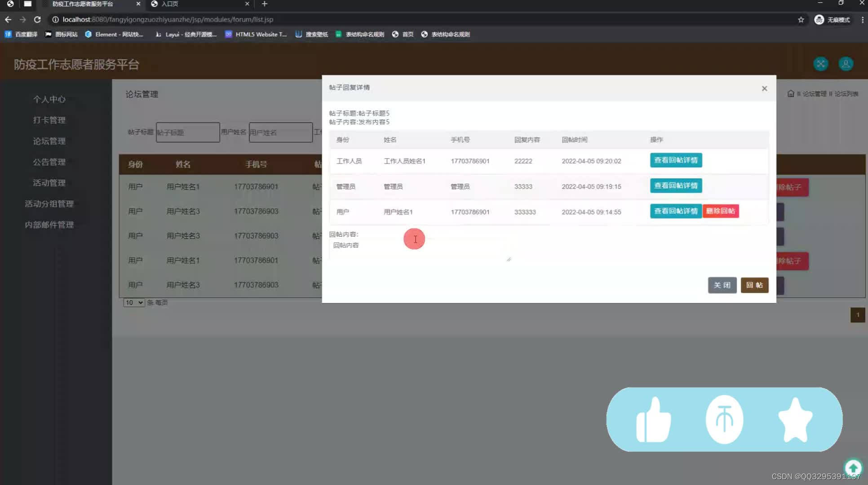Open 搜索壁纸 bookmark
The image size is (868, 485).
311,34
